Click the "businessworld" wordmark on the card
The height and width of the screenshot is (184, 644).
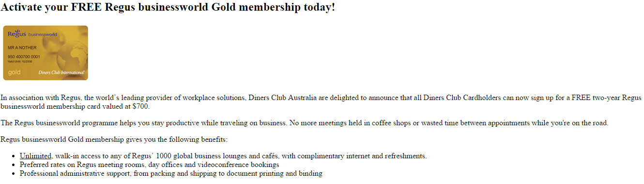click(x=43, y=34)
